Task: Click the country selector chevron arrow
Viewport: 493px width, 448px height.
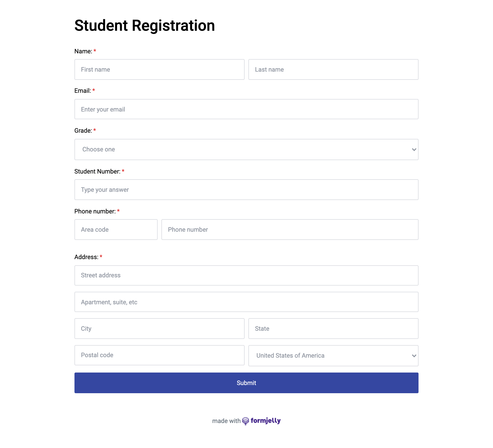Action: coord(414,356)
